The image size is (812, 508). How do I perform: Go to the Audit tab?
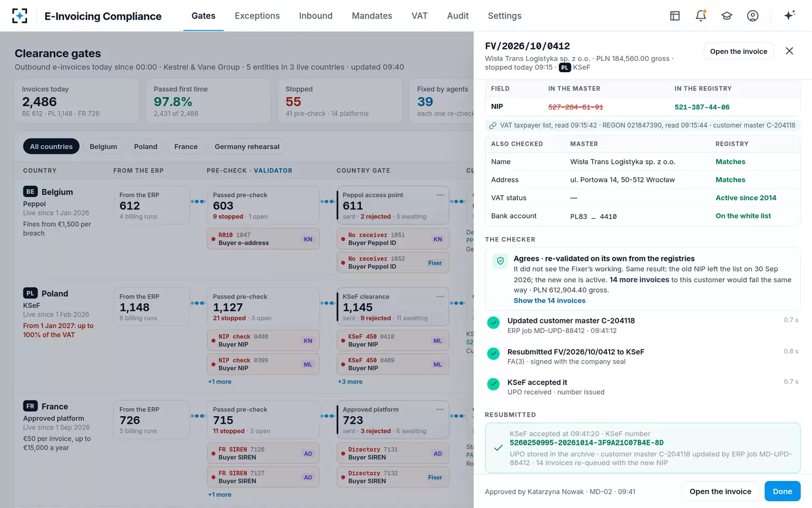[458, 16]
